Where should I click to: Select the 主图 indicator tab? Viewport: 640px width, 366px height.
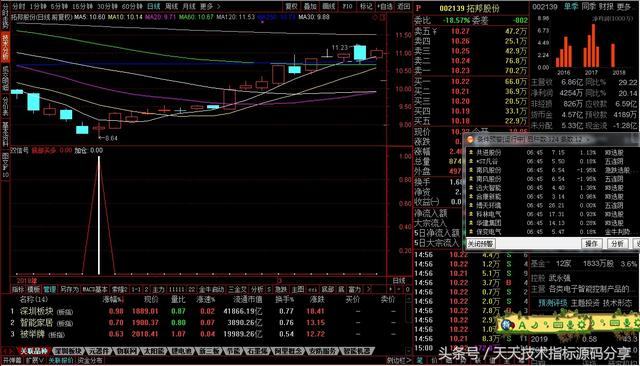[298, 289]
